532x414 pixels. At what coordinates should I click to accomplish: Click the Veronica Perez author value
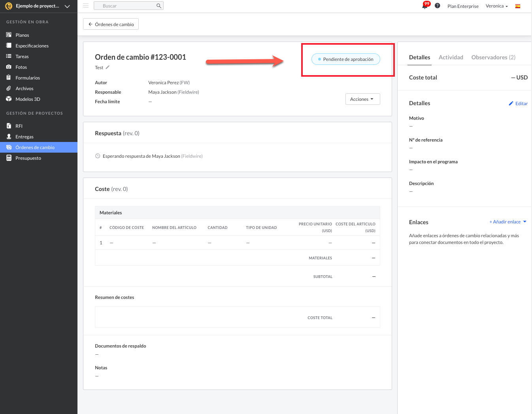pyautogui.click(x=169, y=83)
